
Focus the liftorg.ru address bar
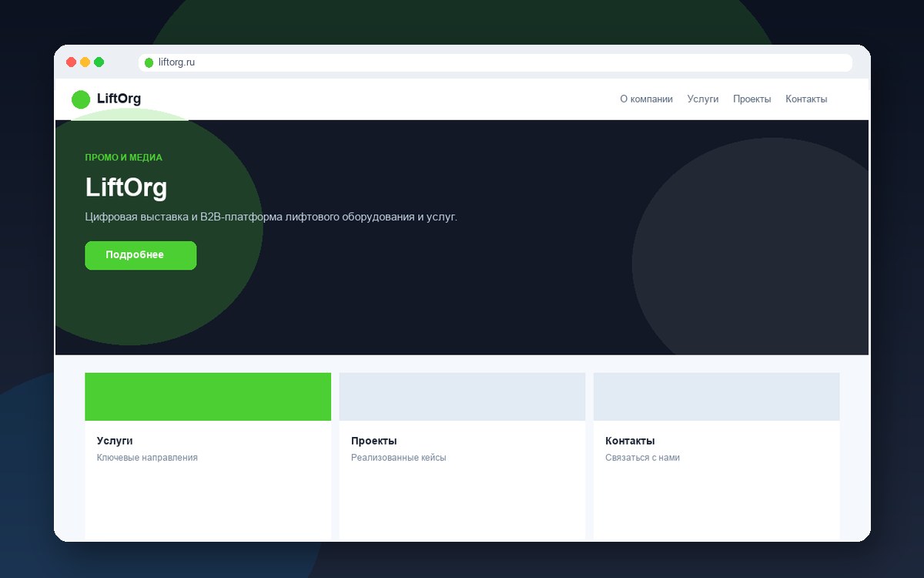click(495, 63)
